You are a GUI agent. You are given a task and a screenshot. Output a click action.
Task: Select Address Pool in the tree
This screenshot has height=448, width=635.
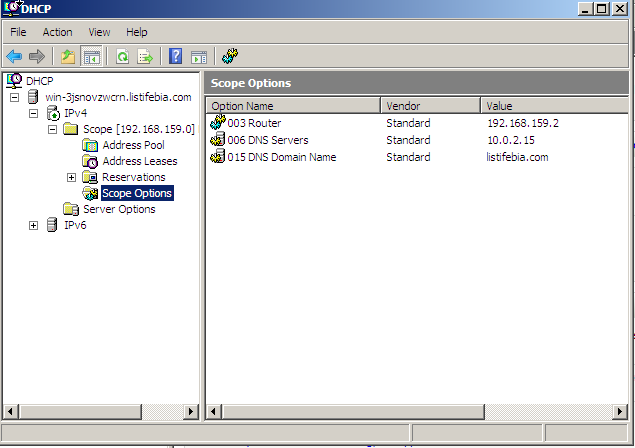point(134,145)
